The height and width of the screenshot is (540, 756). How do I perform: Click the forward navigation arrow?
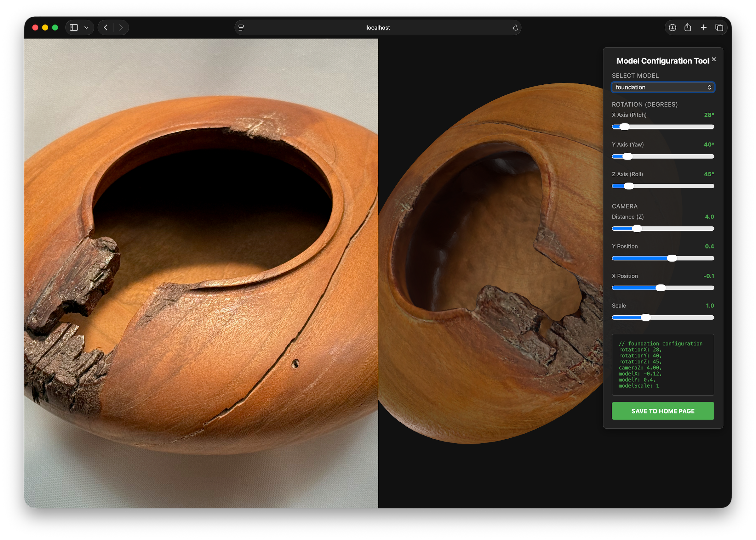pos(121,28)
